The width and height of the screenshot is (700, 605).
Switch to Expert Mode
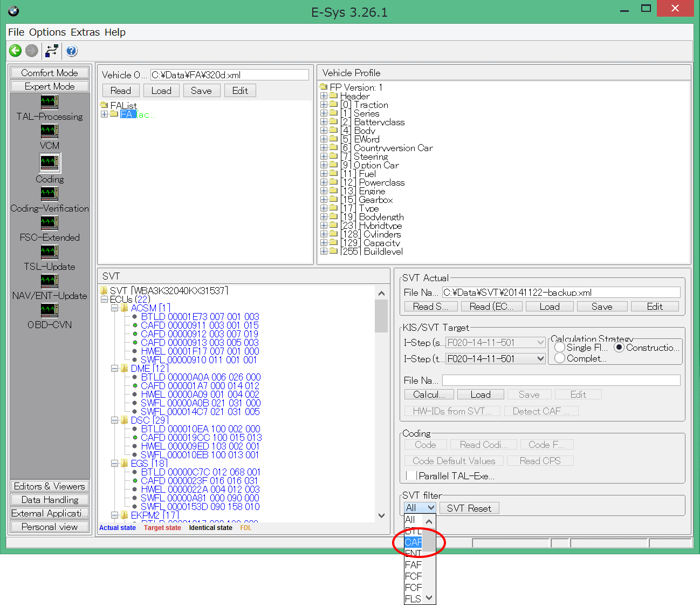tap(50, 86)
